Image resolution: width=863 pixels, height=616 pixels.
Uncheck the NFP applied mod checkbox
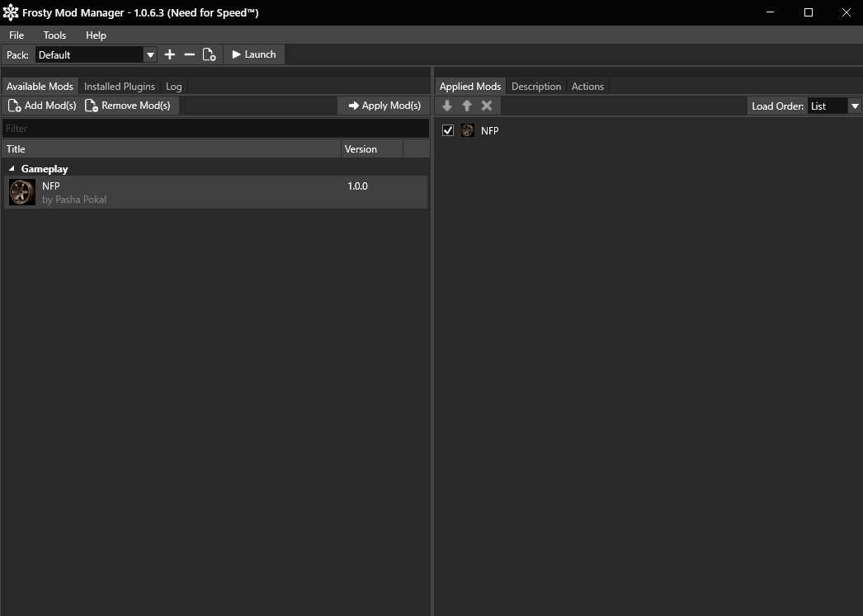coord(448,130)
